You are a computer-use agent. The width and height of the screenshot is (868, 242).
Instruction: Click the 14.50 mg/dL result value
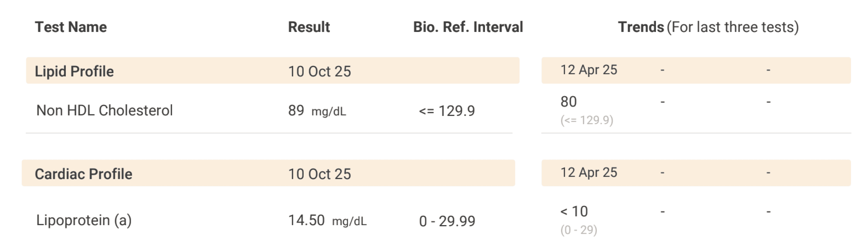[x=327, y=221]
